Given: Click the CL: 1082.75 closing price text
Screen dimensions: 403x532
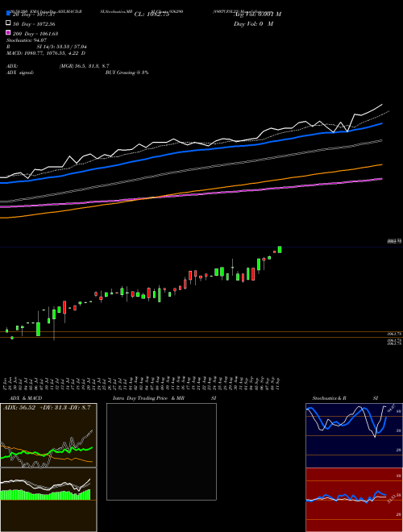Looking at the screenshot, I should 152,15.
